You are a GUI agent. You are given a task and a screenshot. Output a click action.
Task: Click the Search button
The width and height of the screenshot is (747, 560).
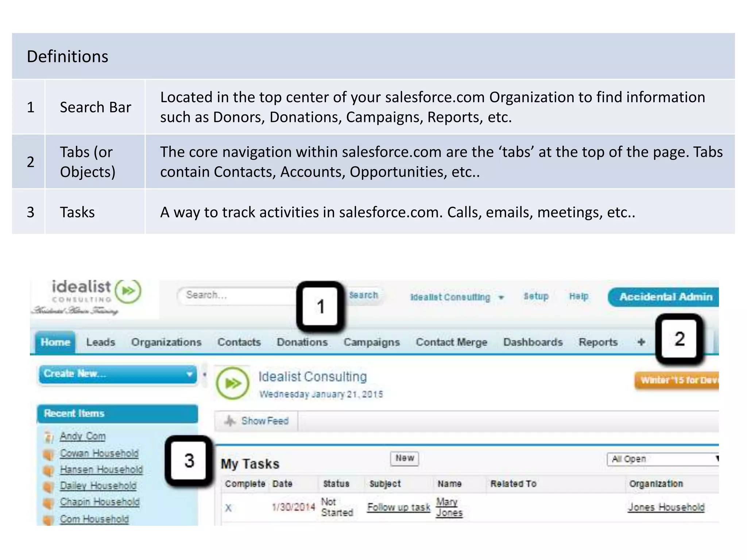(x=363, y=295)
